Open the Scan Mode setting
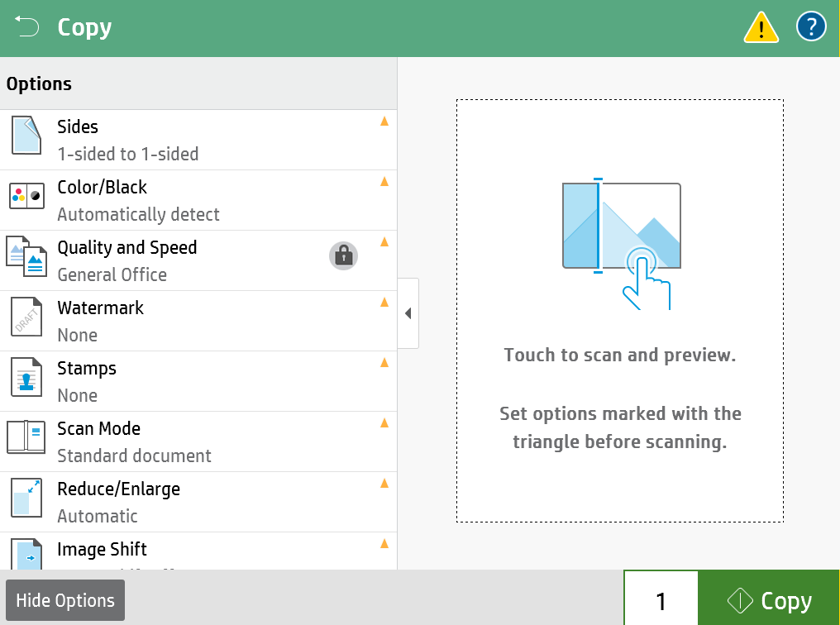 (198, 441)
